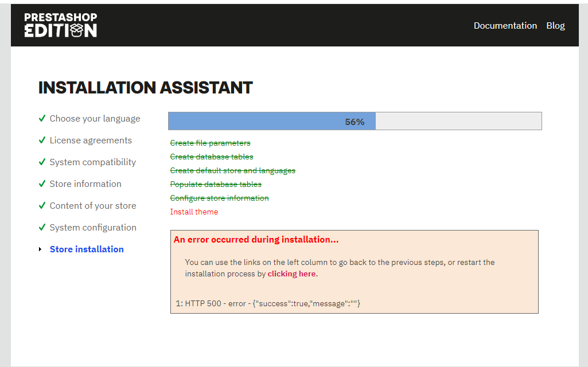This screenshot has height=367, width=588.
Task: Click the checkmark beside Store information
Action: [42, 183]
